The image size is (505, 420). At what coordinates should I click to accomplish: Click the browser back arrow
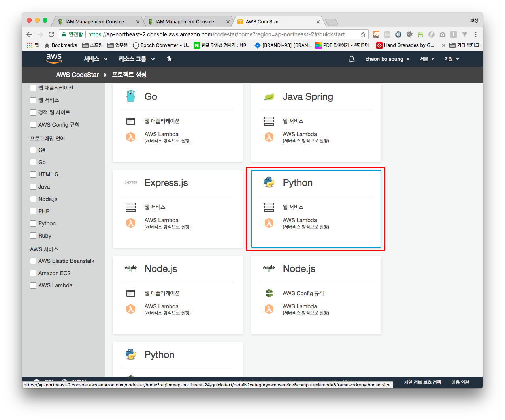point(29,34)
